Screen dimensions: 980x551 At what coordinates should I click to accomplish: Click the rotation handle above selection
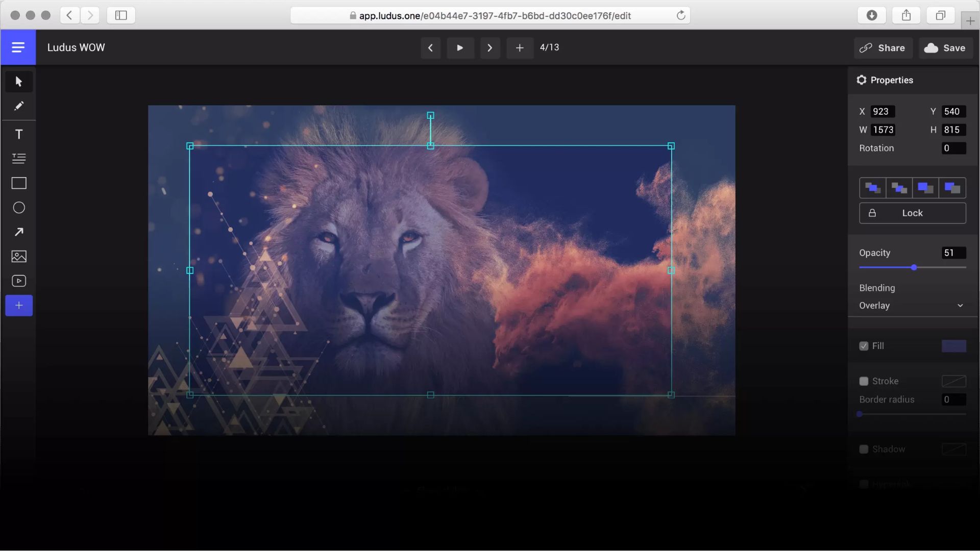[431, 116]
